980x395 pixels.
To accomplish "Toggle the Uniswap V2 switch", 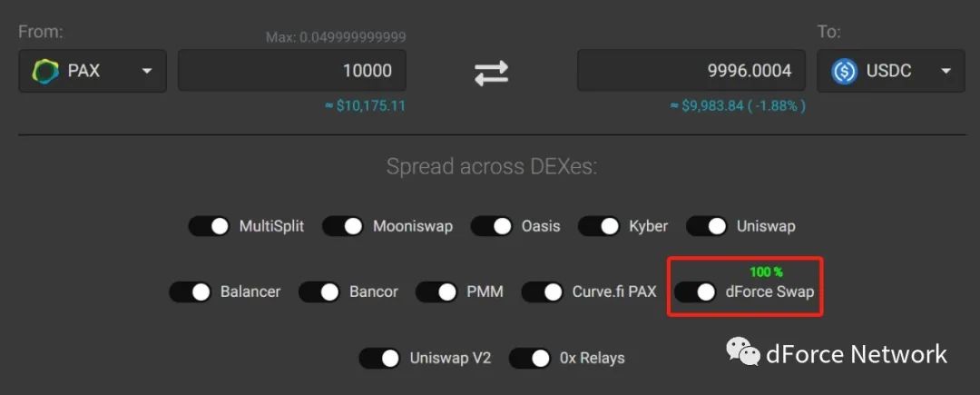I will pos(379,358).
